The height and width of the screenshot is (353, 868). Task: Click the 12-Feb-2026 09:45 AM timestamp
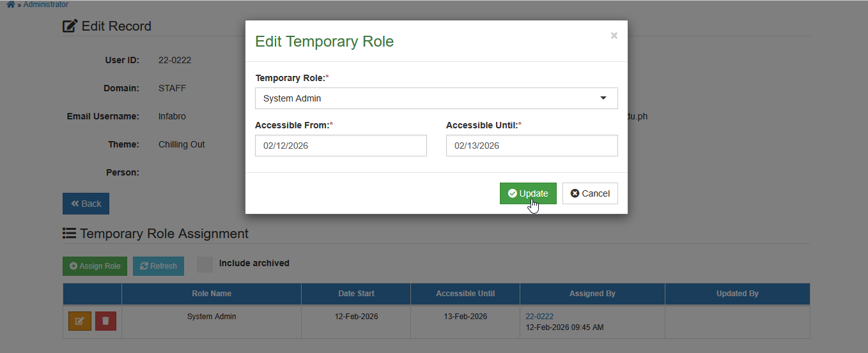564,327
